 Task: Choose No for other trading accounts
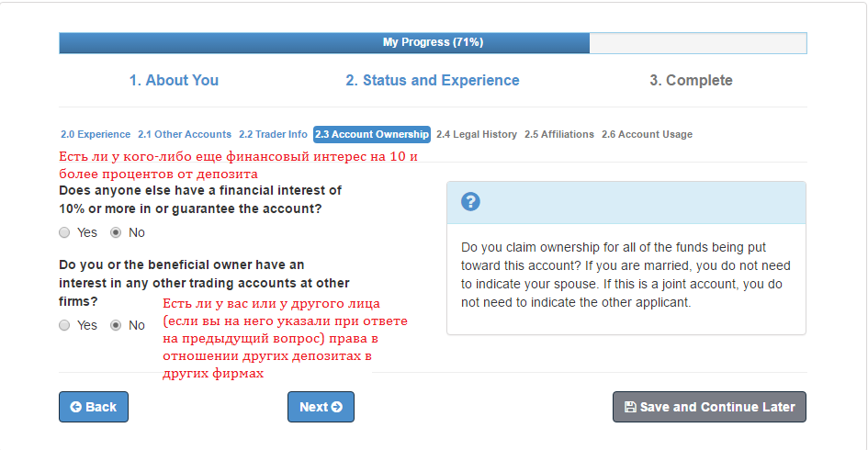(x=116, y=325)
